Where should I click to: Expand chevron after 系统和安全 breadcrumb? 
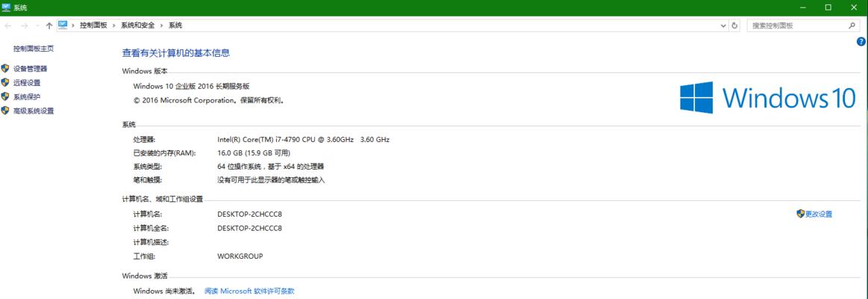pos(162,25)
